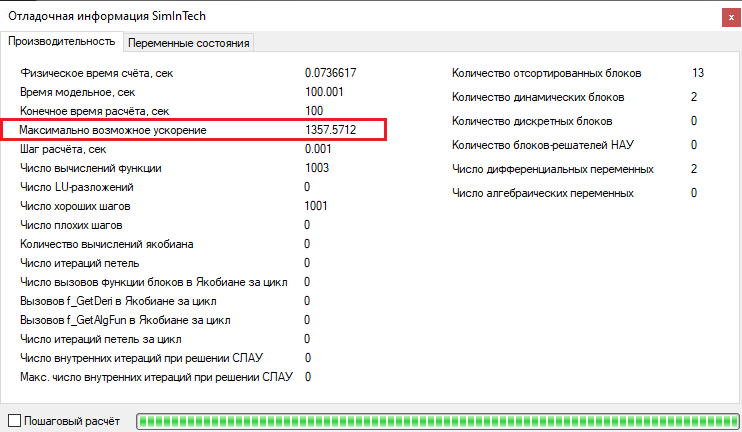
Task: Click the Конечное время расчёта label
Action: pyautogui.click(x=95, y=111)
